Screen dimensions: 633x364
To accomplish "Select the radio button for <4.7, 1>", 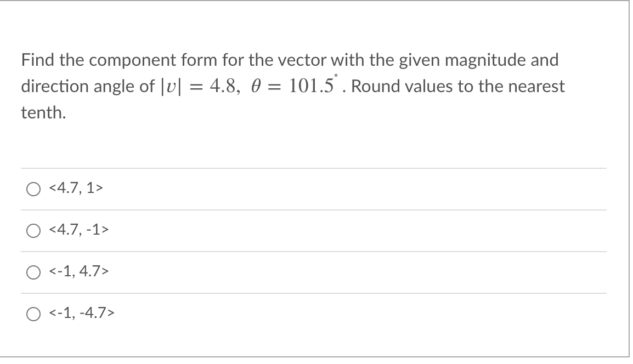I will pyautogui.click(x=33, y=189).
